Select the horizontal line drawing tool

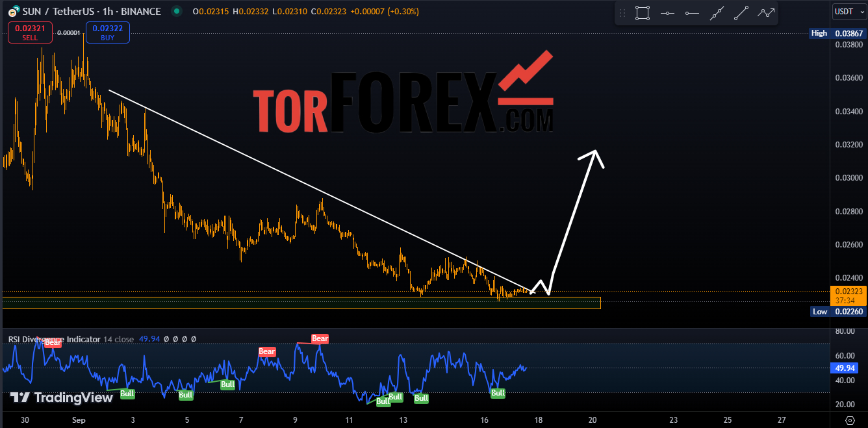click(x=667, y=12)
